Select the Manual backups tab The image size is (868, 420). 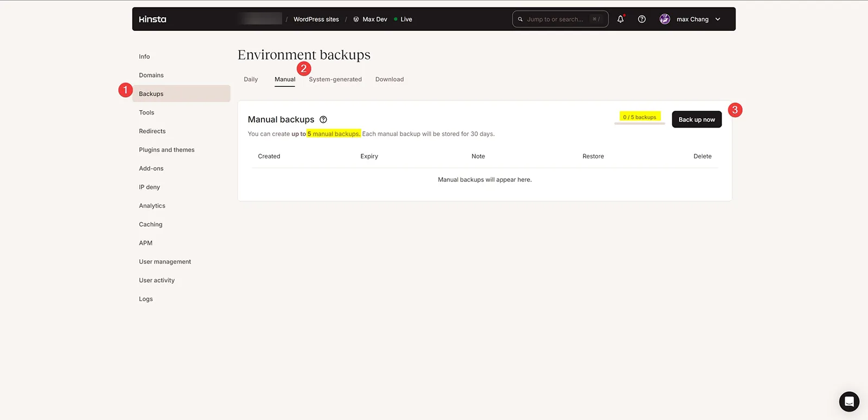pyautogui.click(x=285, y=79)
